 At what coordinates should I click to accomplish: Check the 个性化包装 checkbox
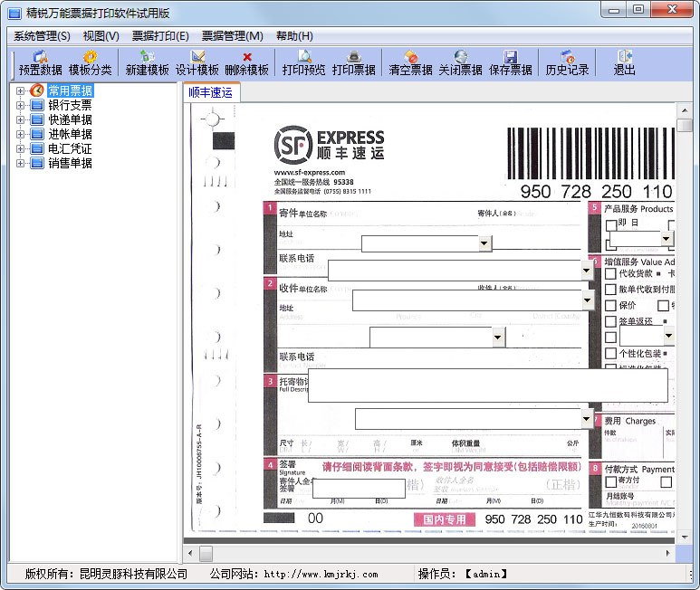pos(610,353)
